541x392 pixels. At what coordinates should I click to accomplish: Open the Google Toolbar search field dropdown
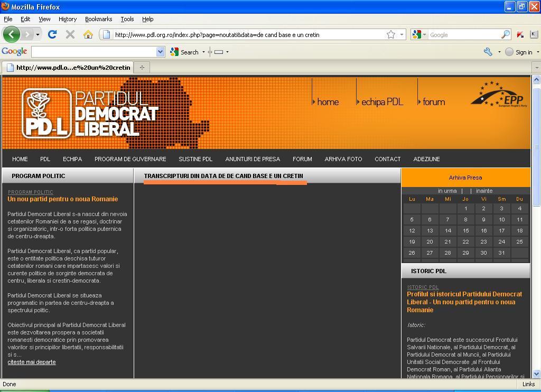tap(161, 52)
